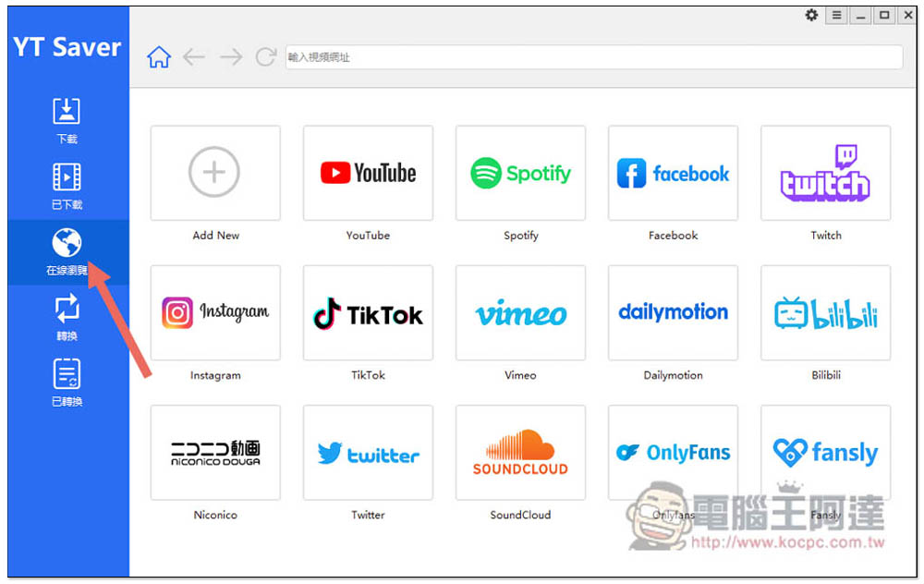Reload page with refresh icon

(x=266, y=57)
